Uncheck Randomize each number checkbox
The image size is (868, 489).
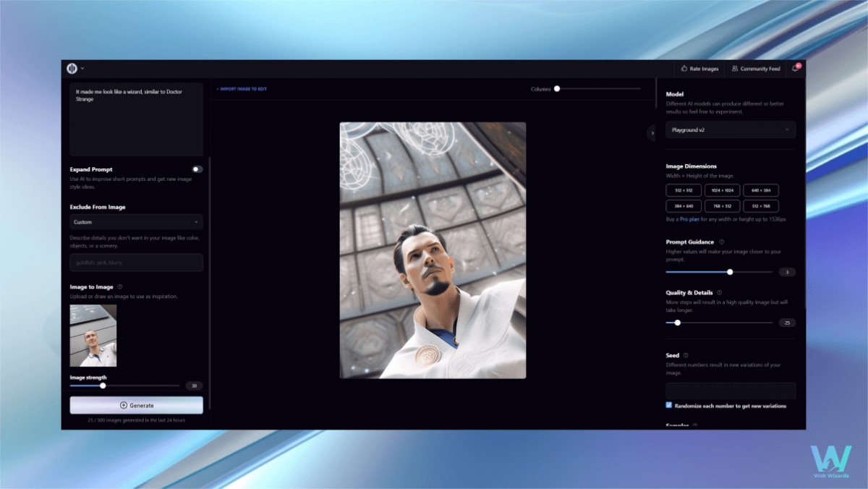coord(669,405)
